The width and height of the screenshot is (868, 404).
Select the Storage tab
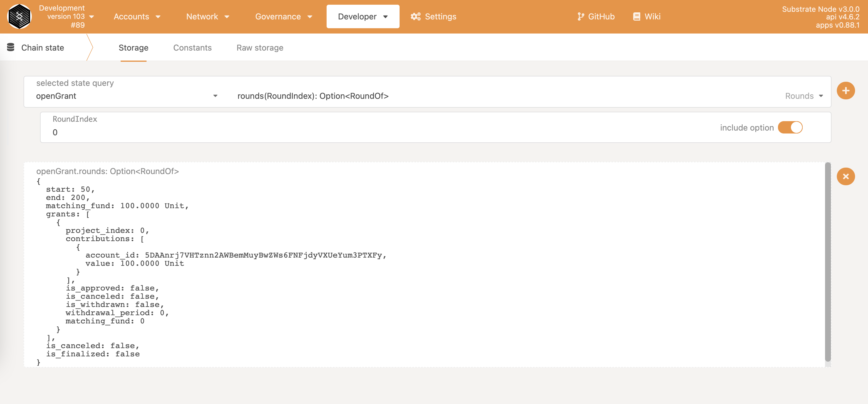click(x=133, y=48)
